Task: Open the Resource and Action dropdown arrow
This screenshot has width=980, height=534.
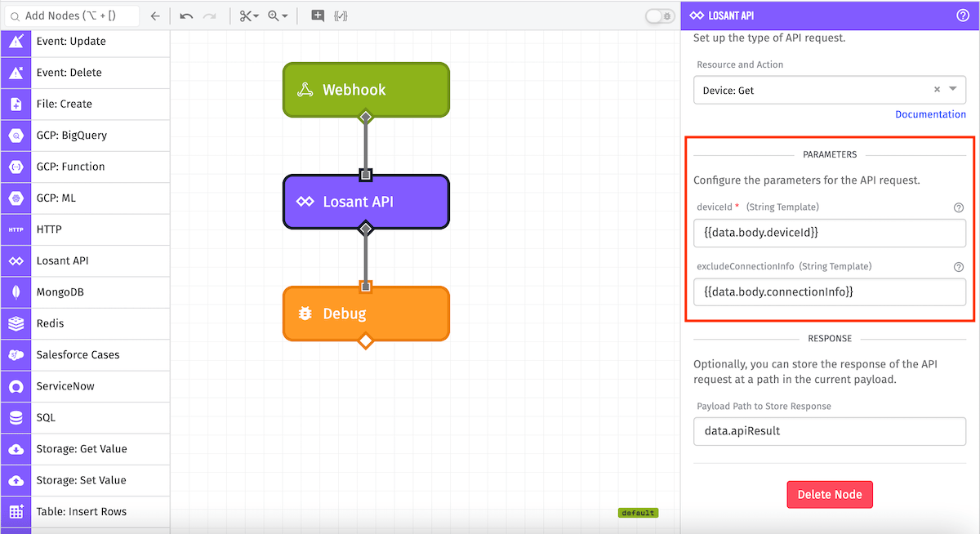Action: click(x=953, y=90)
